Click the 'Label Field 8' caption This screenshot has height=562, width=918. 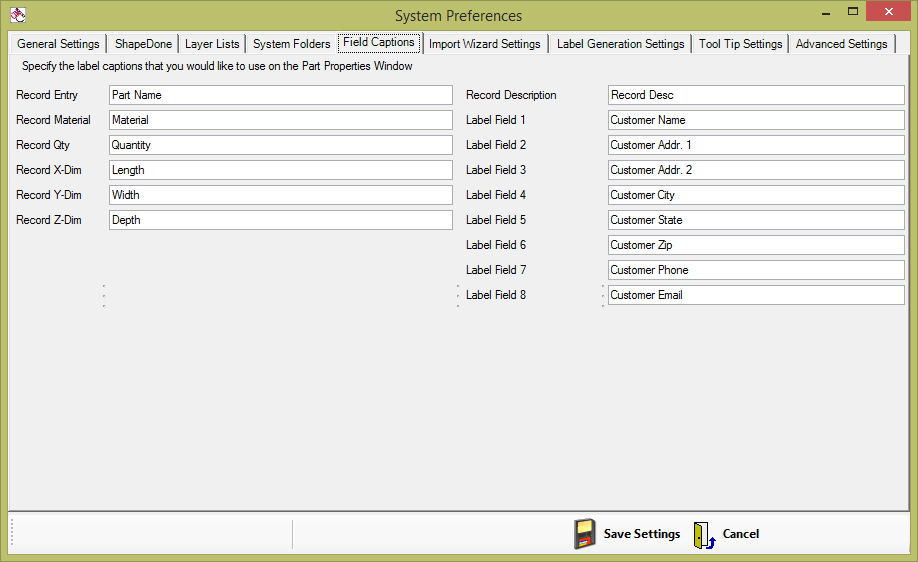496,295
